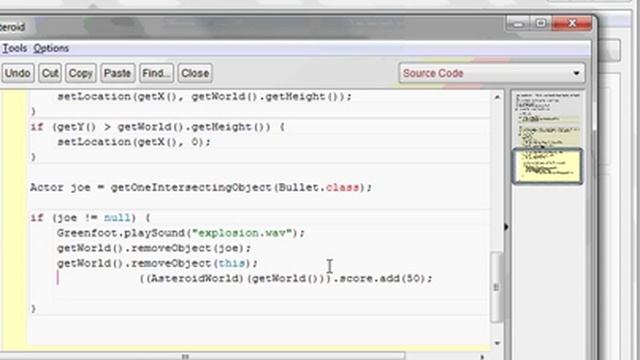The height and width of the screenshot is (360, 640).
Task: Click the editor scroll up arrow
Action: (497, 97)
